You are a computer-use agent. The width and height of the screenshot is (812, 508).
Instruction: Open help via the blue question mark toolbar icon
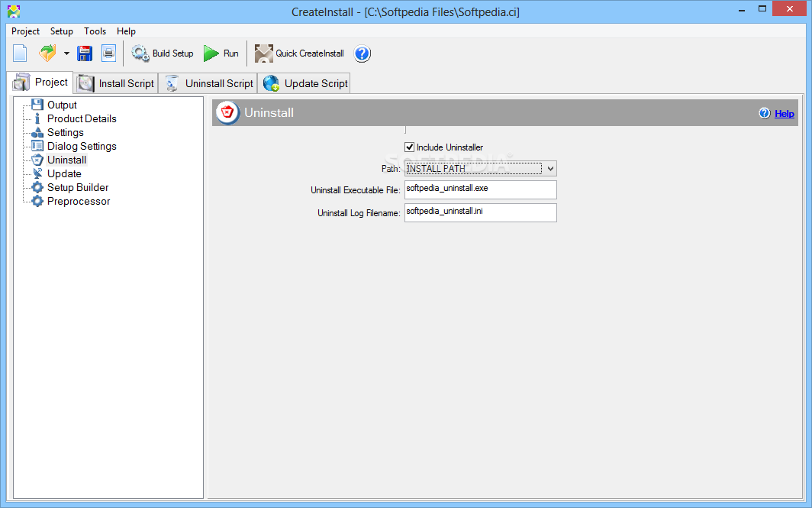click(362, 53)
